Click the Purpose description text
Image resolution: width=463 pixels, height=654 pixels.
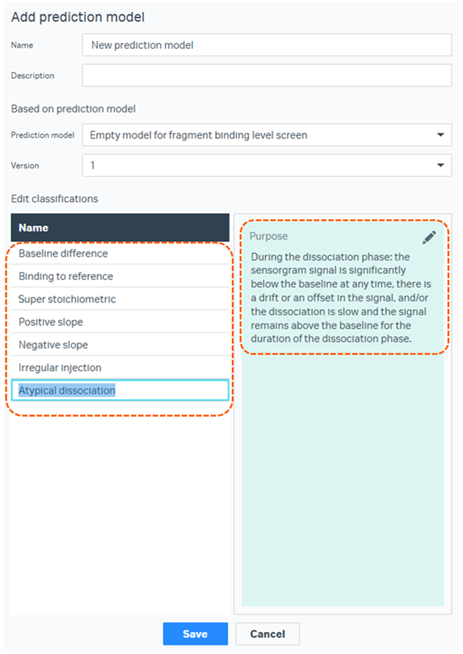(x=341, y=298)
